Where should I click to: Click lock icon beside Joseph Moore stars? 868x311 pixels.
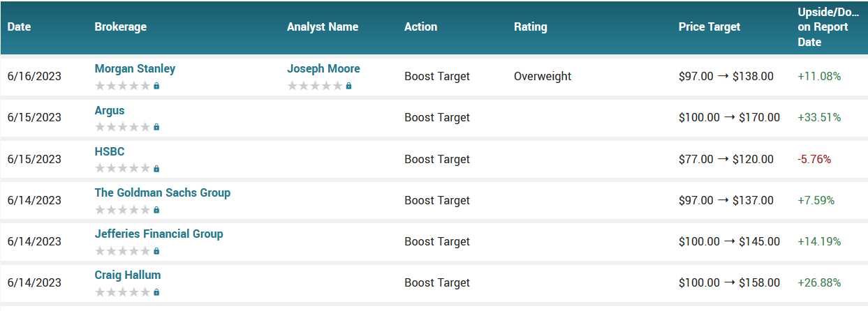[348, 86]
